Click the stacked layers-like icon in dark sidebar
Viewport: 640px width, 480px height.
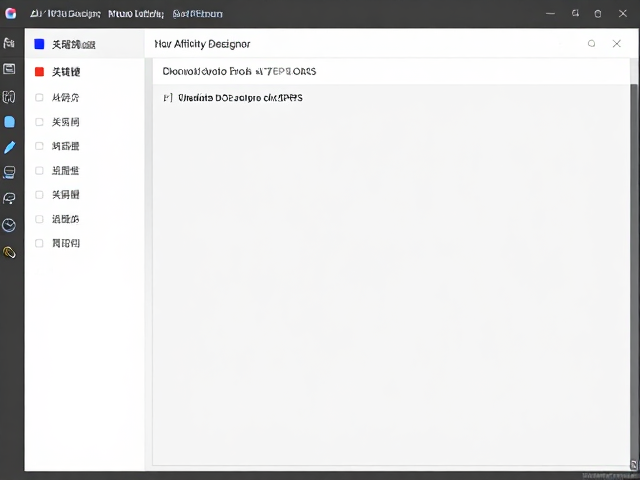tap(9, 173)
